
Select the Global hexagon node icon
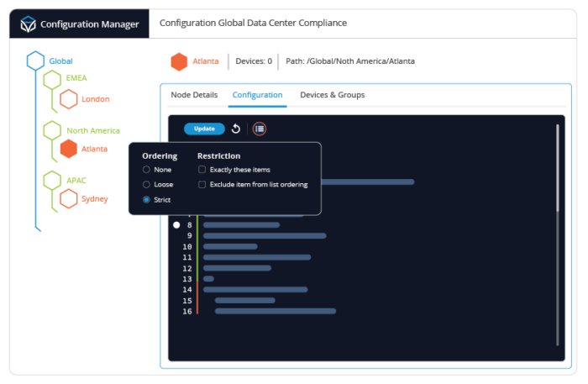pyautogui.click(x=35, y=60)
